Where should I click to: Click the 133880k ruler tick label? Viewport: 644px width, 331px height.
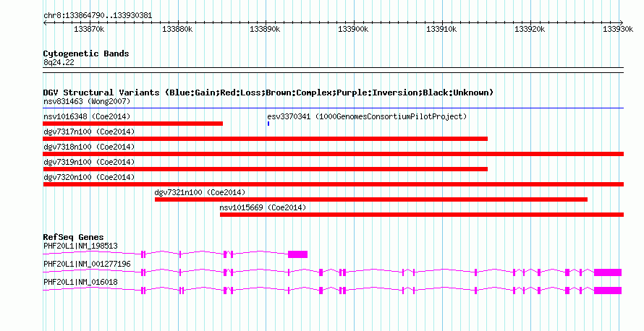click(x=177, y=29)
